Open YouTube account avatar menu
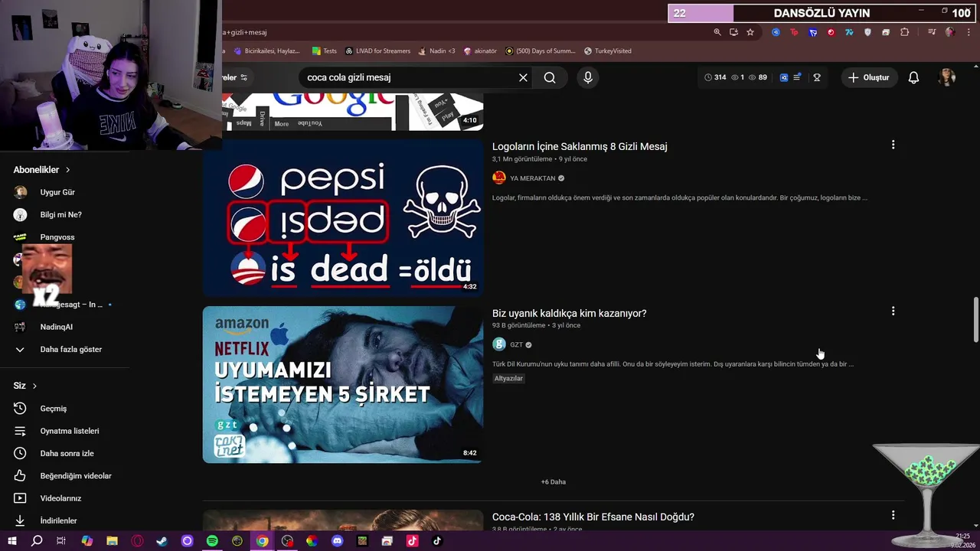980x551 pixels. coord(947,77)
